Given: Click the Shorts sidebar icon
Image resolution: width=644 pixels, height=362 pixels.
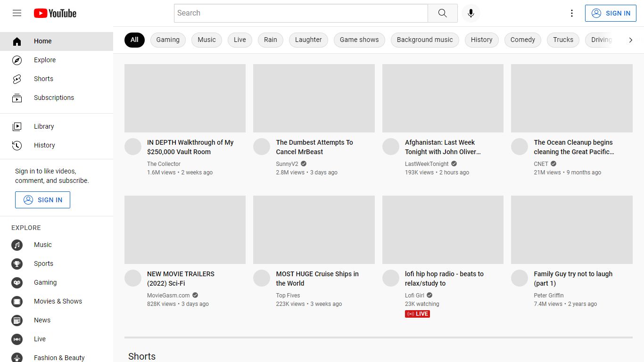Looking at the screenshot, I should pyautogui.click(x=17, y=79).
